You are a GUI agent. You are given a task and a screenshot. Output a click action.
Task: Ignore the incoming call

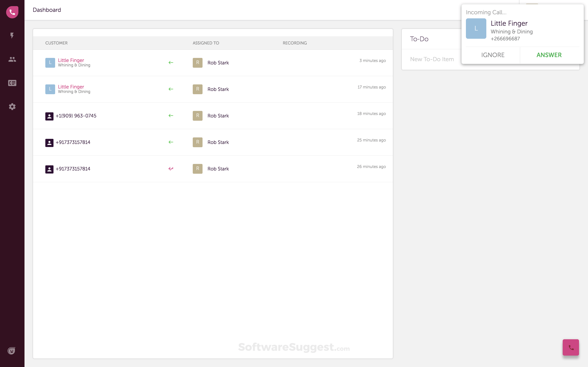click(493, 55)
